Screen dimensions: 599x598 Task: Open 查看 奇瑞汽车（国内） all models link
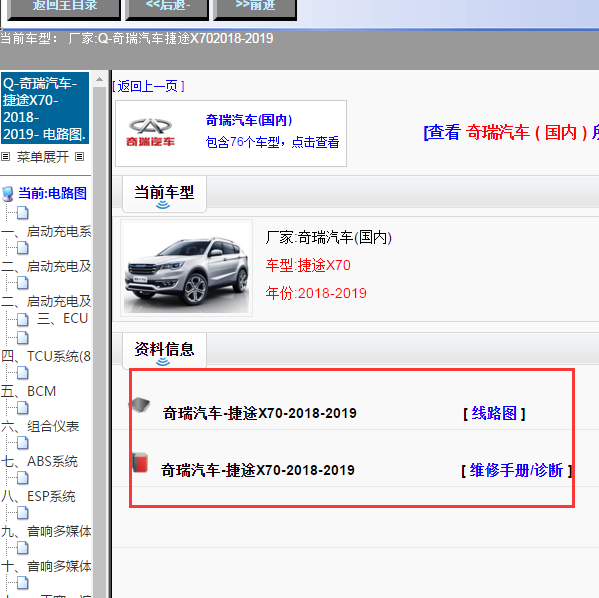511,133
